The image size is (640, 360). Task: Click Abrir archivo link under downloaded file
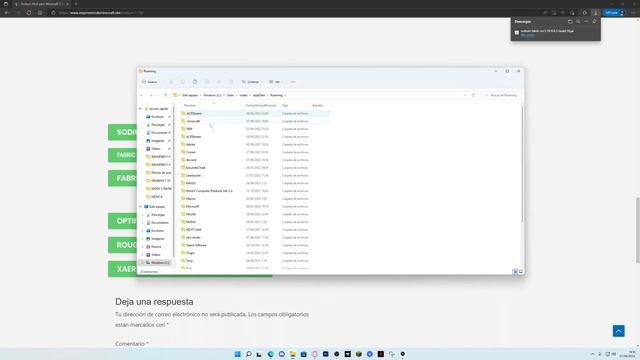click(528, 35)
